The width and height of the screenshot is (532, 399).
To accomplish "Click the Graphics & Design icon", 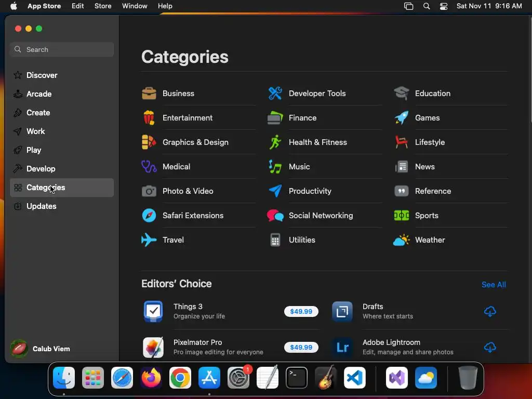I will click(x=149, y=142).
